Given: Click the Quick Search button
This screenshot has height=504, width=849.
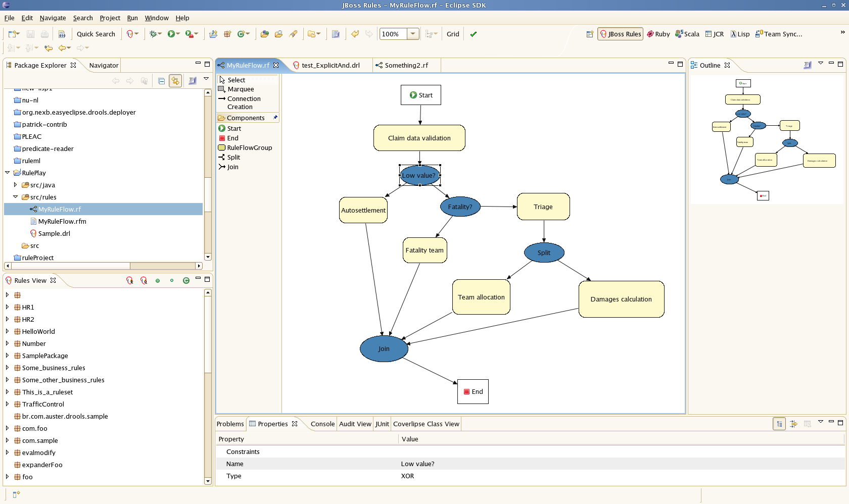Looking at the screenshot, I should pyautogui.click(x=96, y=34).
